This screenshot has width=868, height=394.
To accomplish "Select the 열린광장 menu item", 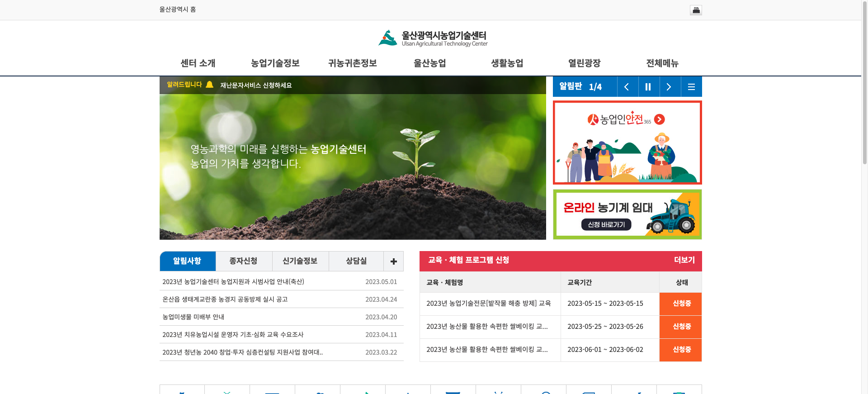I will point(584,63).
